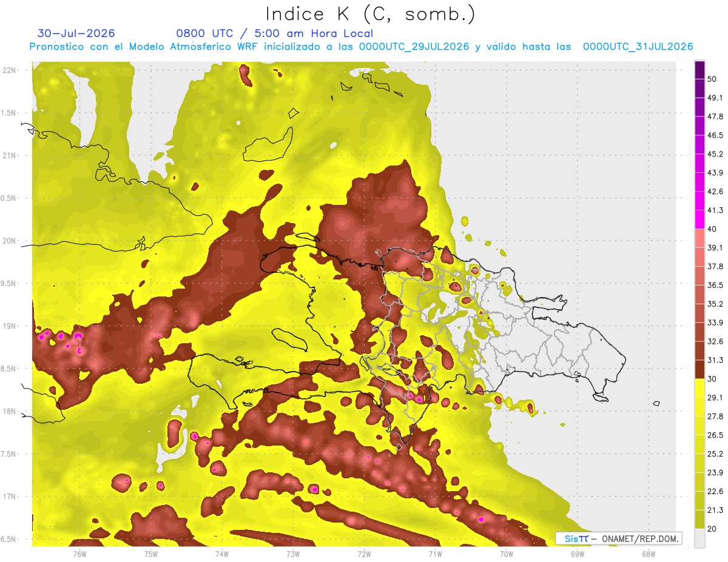Click the 42.6 value on the color scale
Screen dimensions: 728x562
pos(715,192)
